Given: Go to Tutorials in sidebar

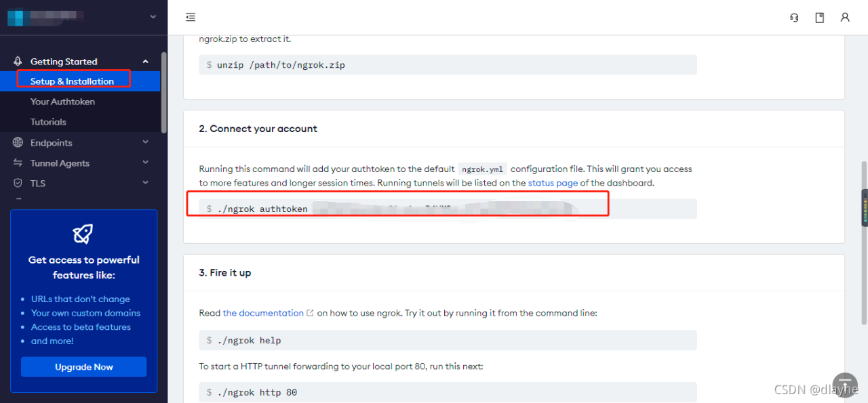Looking at the screenshot, I should tap(48, 122).
